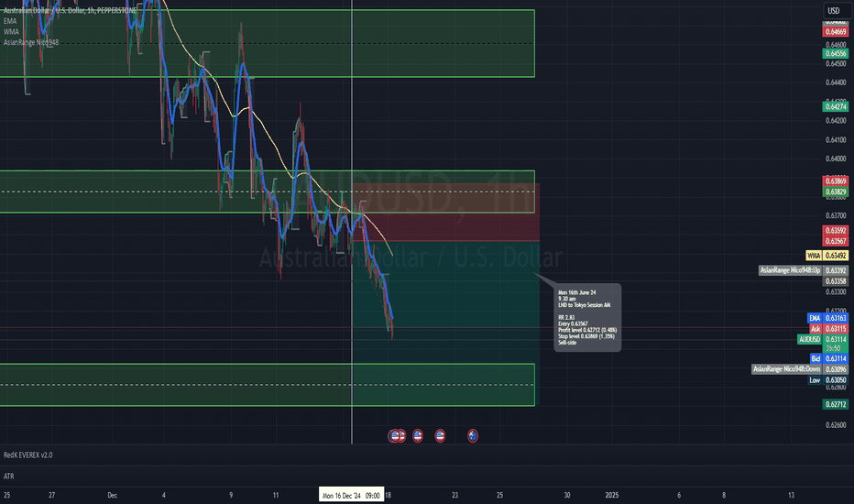This screenshot has height=504, width=854.
Task: Click the AsianRange Nico948:Up scale label
Action: pyautogui.click(x=804, y=270)
